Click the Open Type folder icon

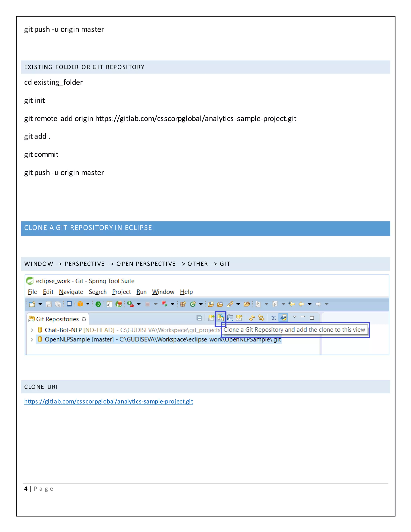211,304
